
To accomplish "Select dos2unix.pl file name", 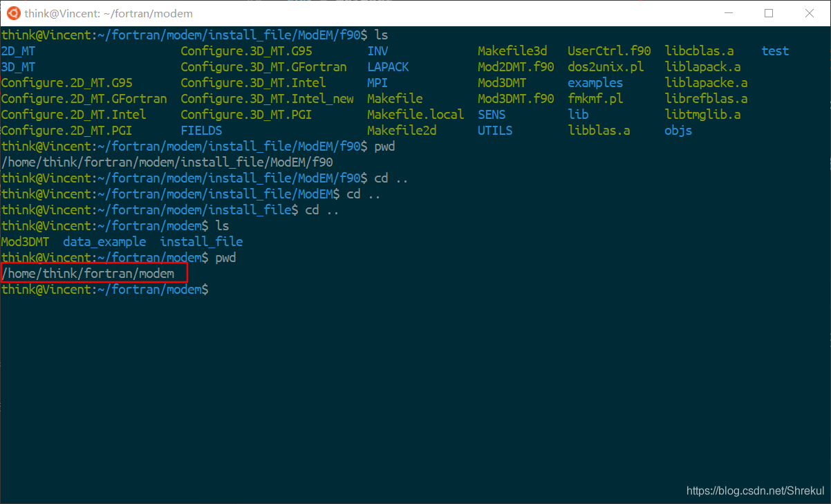I will pos(606,66).
